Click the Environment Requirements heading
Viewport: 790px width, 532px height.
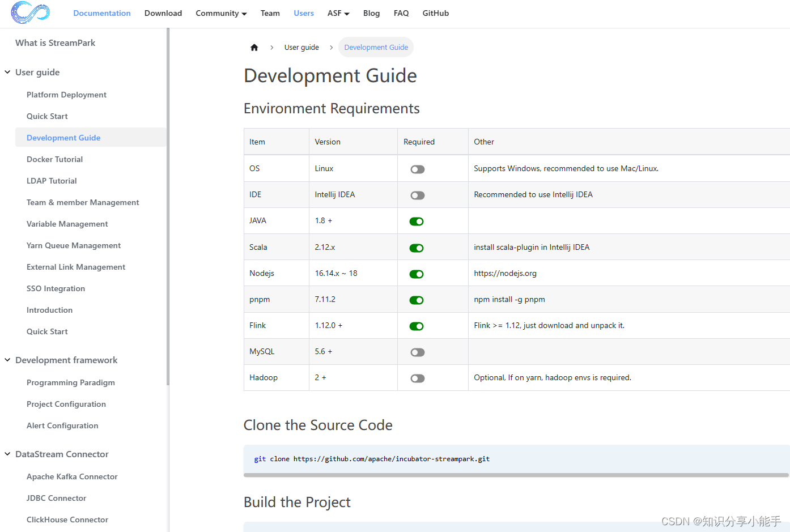click(x=332, y=108)
